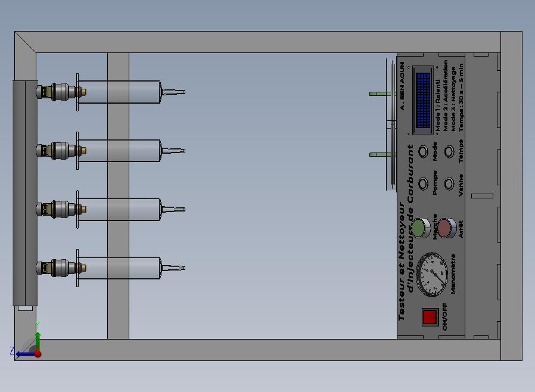
Task: Select the 'Manomètre' label text
Action: (453, 273)
